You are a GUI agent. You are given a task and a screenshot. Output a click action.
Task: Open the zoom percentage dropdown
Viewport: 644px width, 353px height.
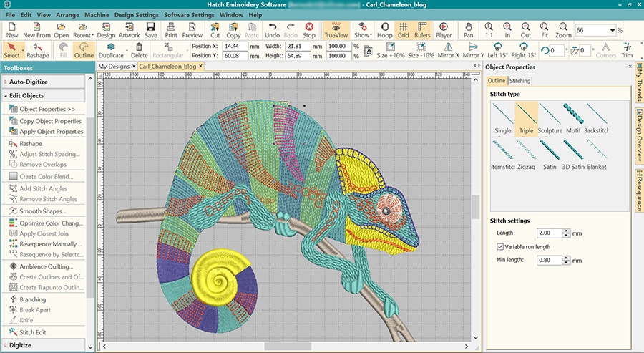click(x=613, y=31)
